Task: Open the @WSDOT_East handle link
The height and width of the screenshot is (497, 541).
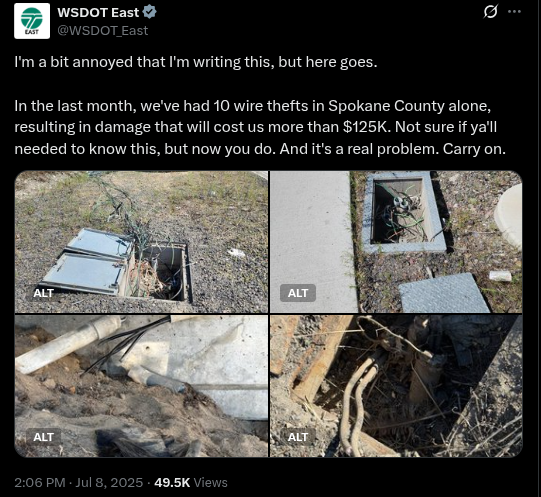Action: (x=102, y=31)
